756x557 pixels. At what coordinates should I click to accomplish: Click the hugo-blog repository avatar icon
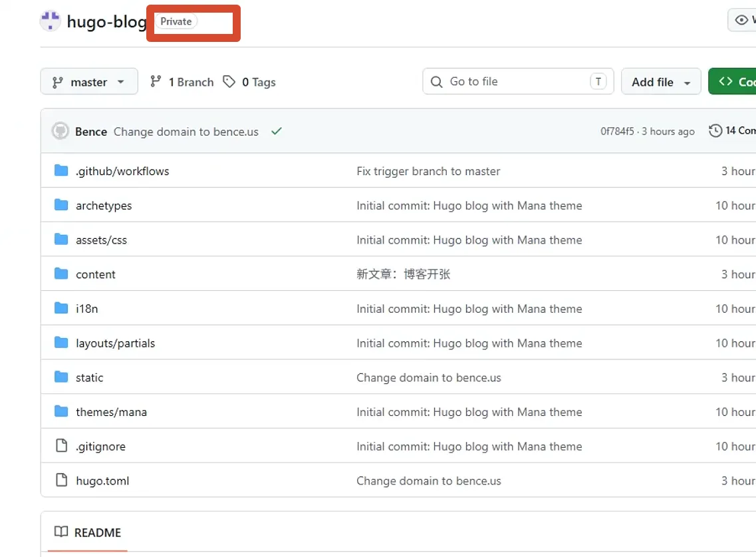click(x=50, y=21)
